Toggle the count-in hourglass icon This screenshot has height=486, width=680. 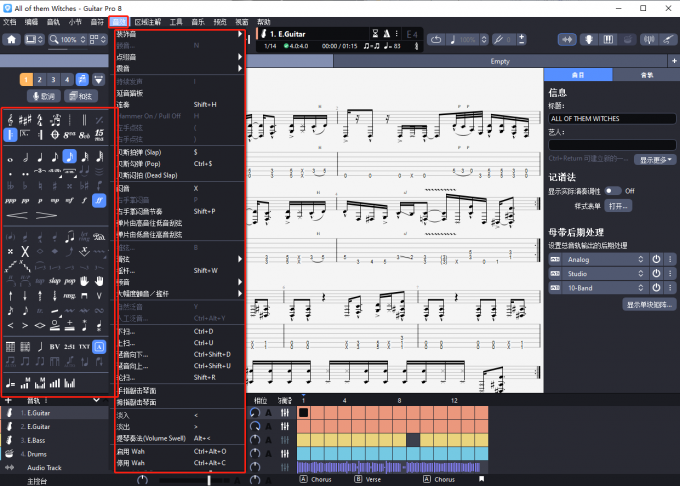tap(375, 33)
